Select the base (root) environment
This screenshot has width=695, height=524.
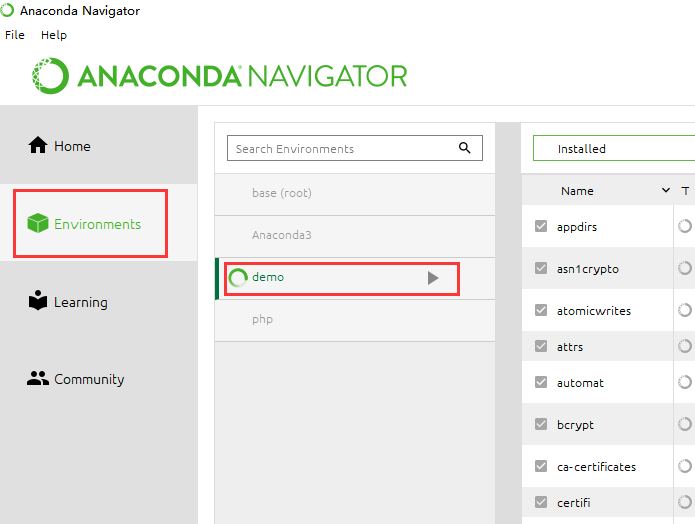click(x=355, y=194)
